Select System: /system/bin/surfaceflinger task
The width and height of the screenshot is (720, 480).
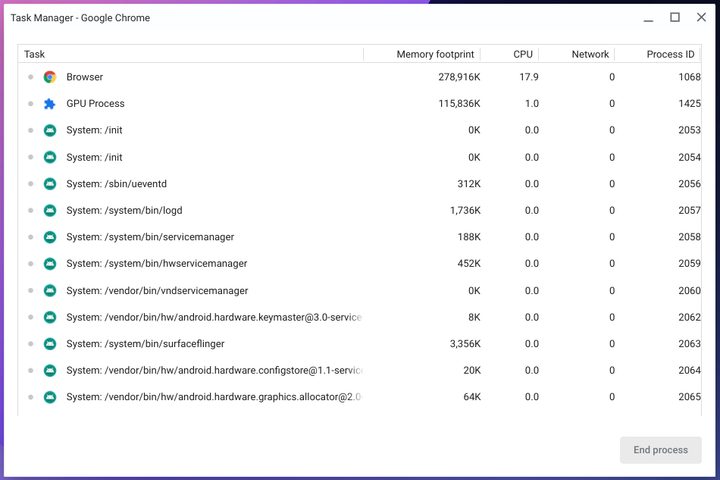click(145, 344)
